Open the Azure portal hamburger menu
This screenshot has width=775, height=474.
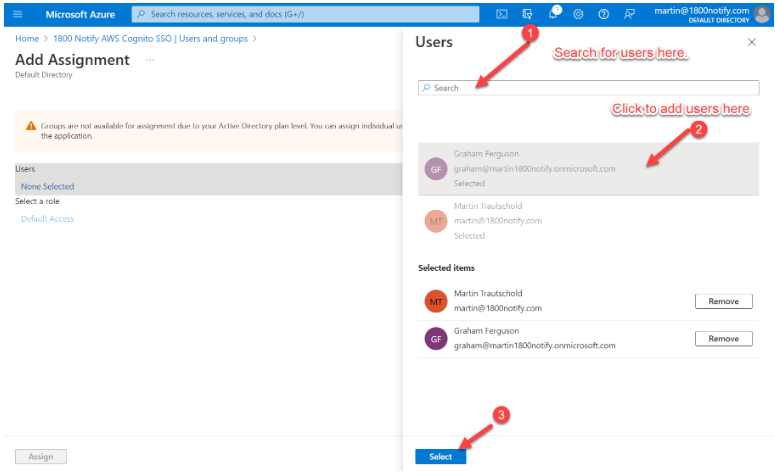click(18, 14)
